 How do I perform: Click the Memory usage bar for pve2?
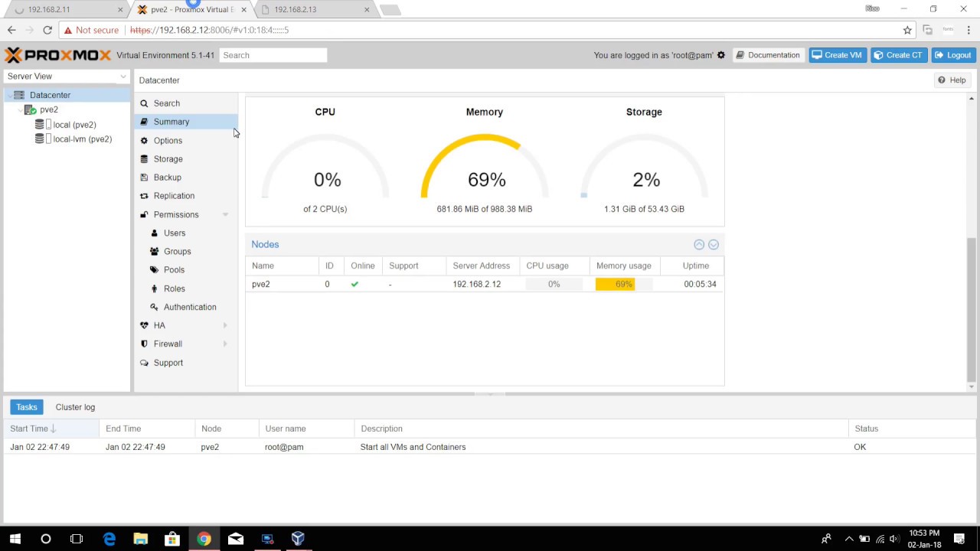624,284
